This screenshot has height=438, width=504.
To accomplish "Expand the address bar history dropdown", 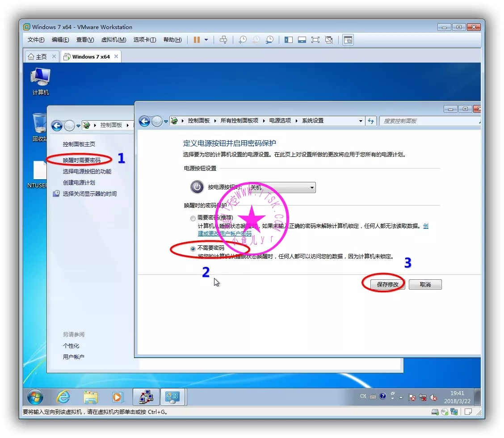I will click(x=361, y=121).
